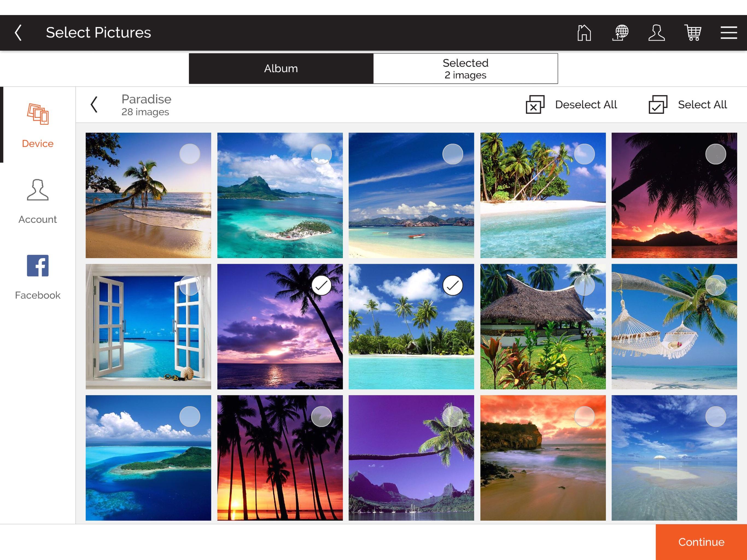
Task: Open the Home icon in header
Action: (x=584, y=33)
